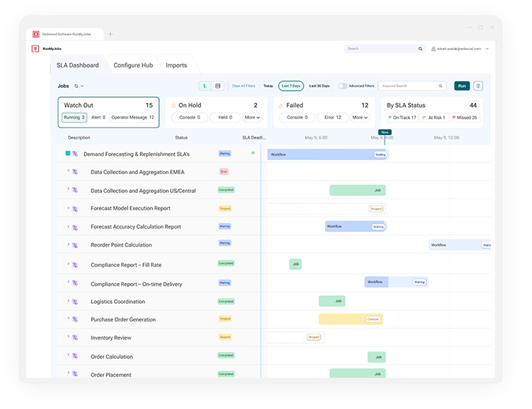Click the Keyword Search input field
Viewport: 532px width, 409px height.
point(409,86)
